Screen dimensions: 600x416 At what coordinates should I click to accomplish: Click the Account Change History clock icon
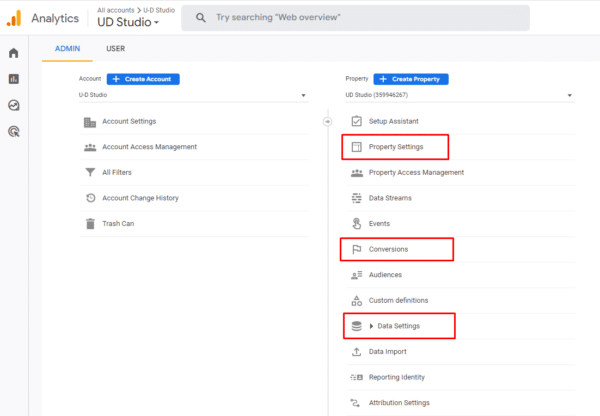tap(90, 198)
